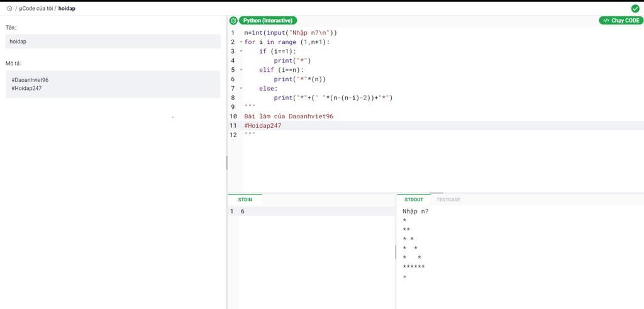Viewport: 644px width, 309px height.
Task: Collapse the elif block fold arrow on line 5
Action: [x=241, y=70]
